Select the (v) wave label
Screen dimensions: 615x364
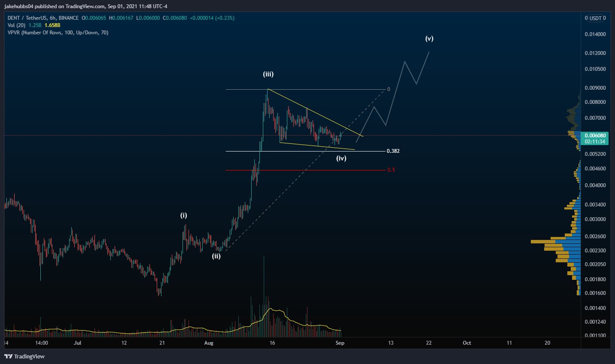tap(429, 38)
